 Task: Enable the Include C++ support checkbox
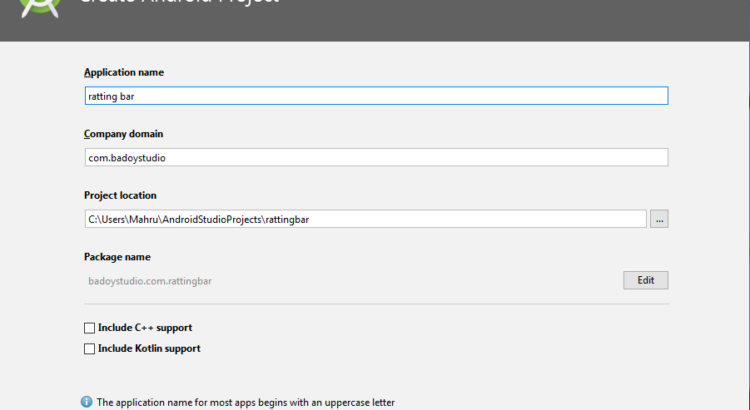(90, 328)
